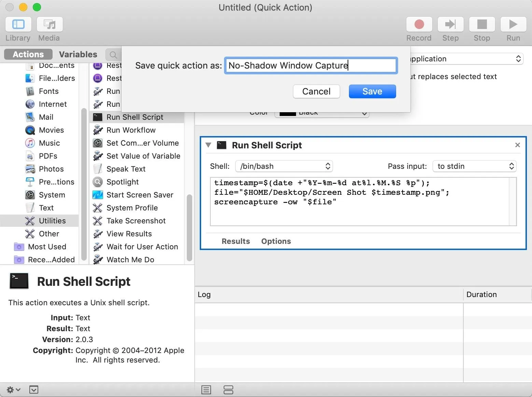The height and width of the screenshot is (397, 532).
Task: Click the Log column header
Action: [329, 294]
